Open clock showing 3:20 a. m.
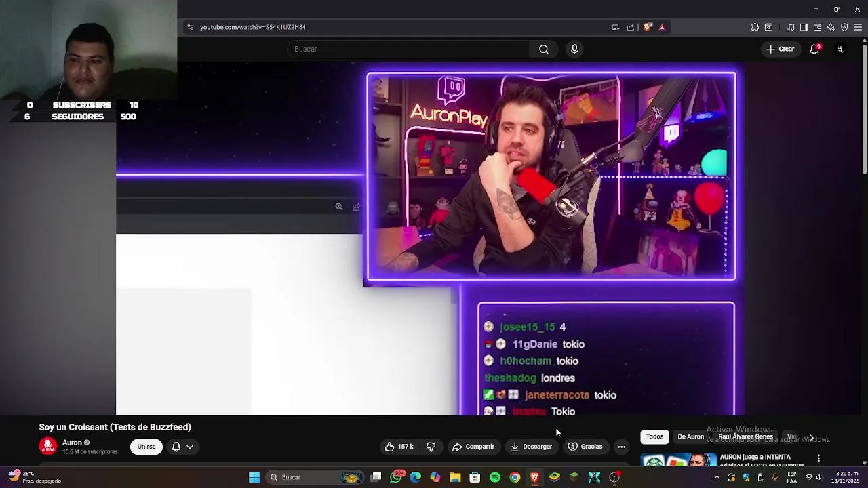 (x=846, y=477)
